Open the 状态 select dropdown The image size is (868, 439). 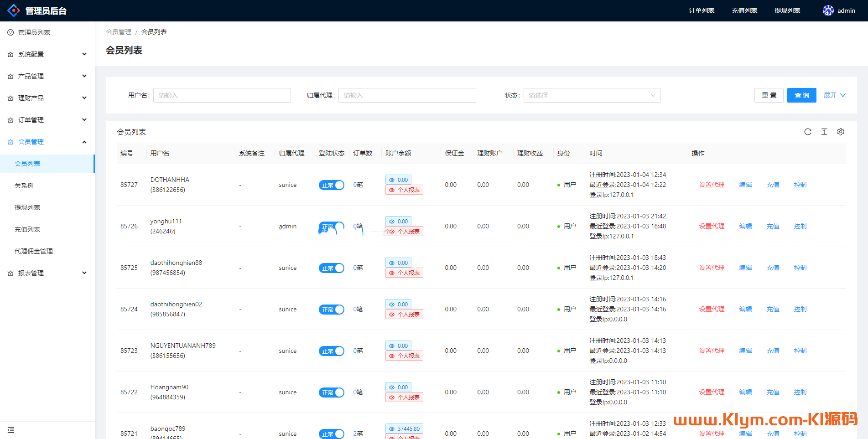[x=592, y=95]
